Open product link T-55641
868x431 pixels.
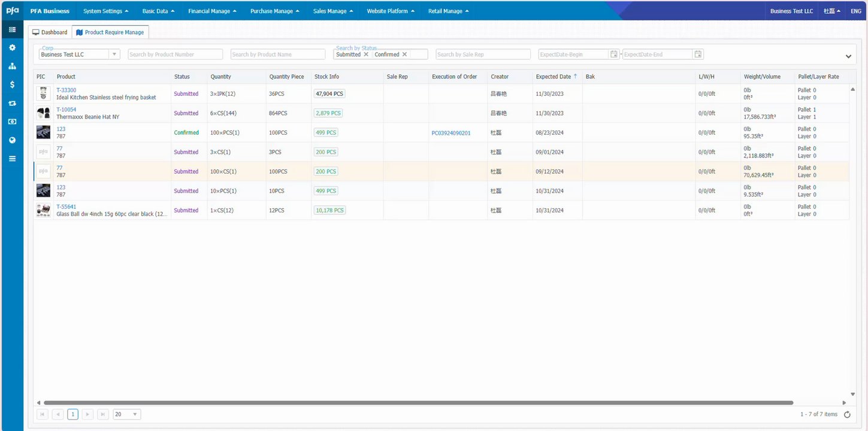pyautogui.click(x=66, y=207)
